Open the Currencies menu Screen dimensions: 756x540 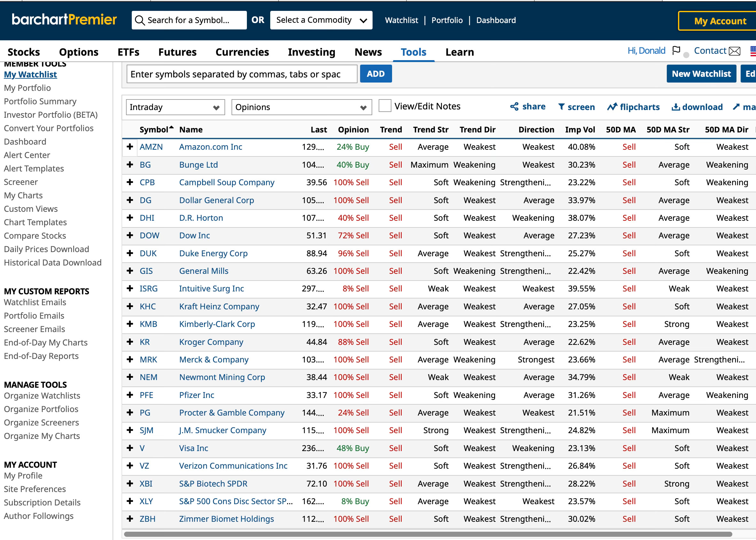(242, 52)
